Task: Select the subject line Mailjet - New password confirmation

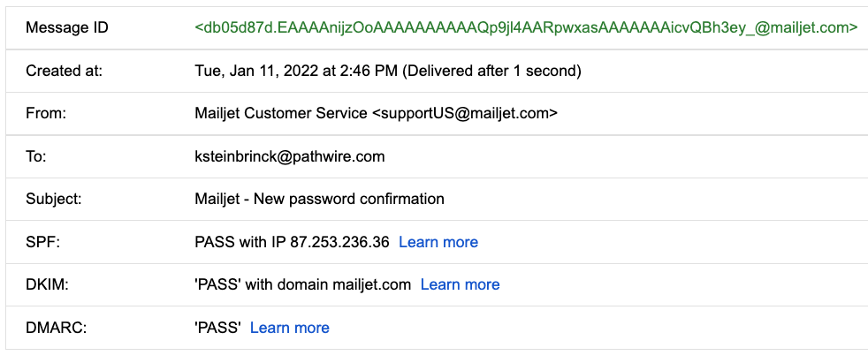Action: coord(319,199)
